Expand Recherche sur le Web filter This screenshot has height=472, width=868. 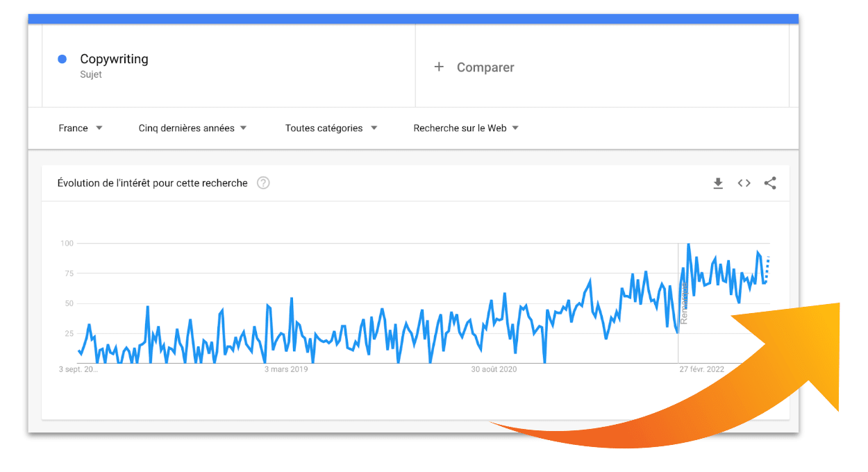click(466, 128)
